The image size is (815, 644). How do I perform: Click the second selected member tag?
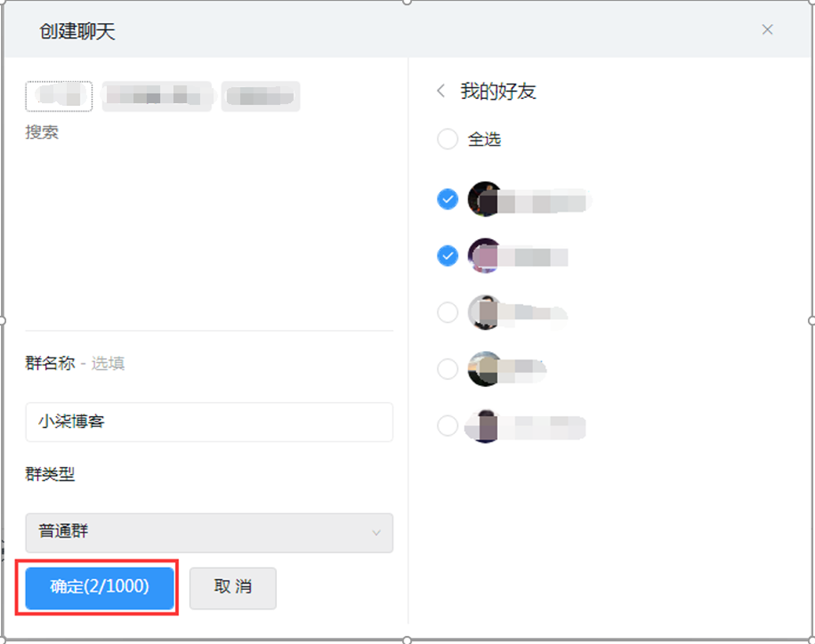[157, 97]
